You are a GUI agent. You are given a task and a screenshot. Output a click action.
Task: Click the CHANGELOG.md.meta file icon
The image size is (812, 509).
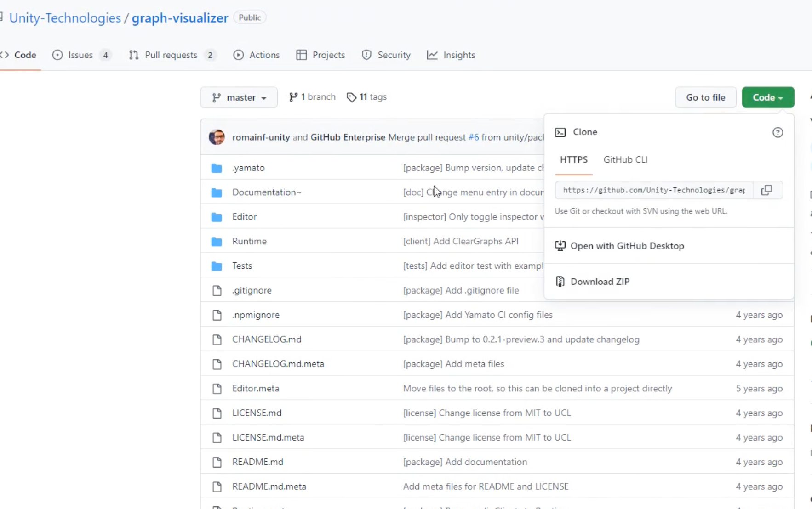(x=217, y=364)
